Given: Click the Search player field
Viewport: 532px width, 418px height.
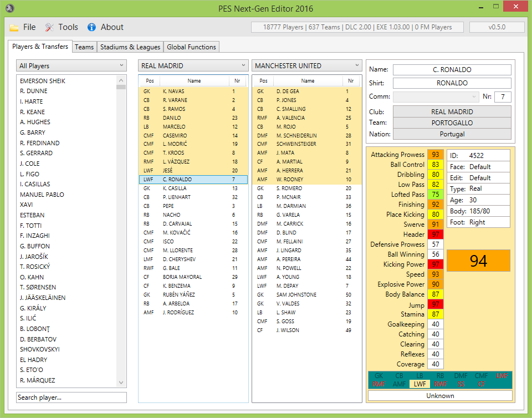Looking at the screenshot, I should (71, 397).
